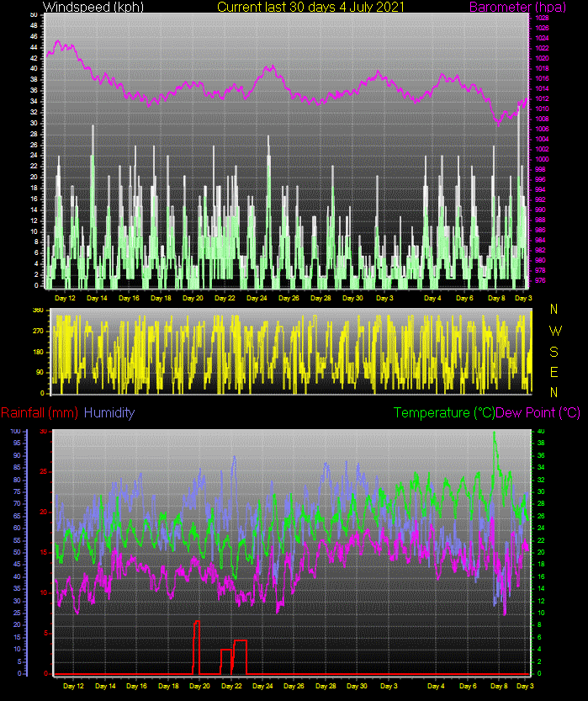Click the E compass direction label
588x701 pixels.
tap(554, 371)
